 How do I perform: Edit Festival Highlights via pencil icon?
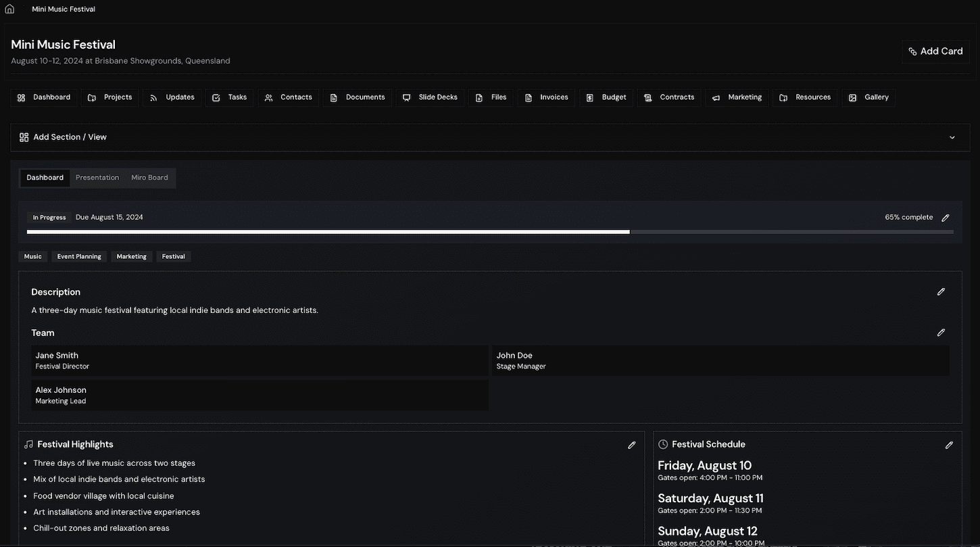point(632,445)
